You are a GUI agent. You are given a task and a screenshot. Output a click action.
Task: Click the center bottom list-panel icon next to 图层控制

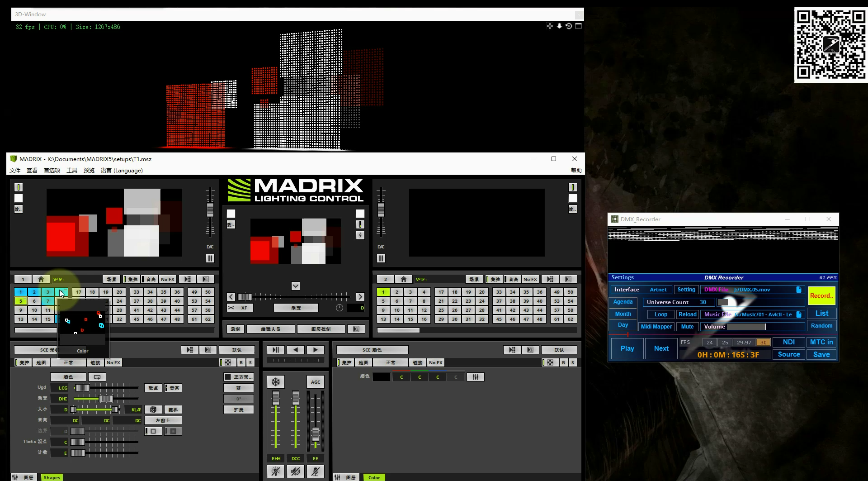[x=356, y=329]
